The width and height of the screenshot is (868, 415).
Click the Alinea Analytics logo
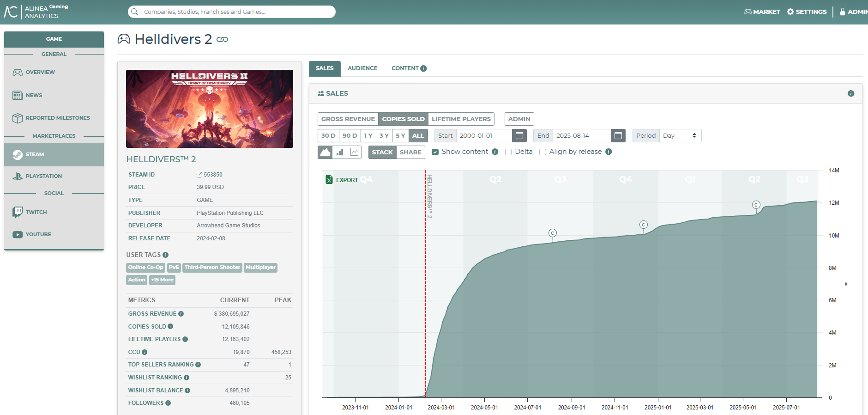pos(36,12)
